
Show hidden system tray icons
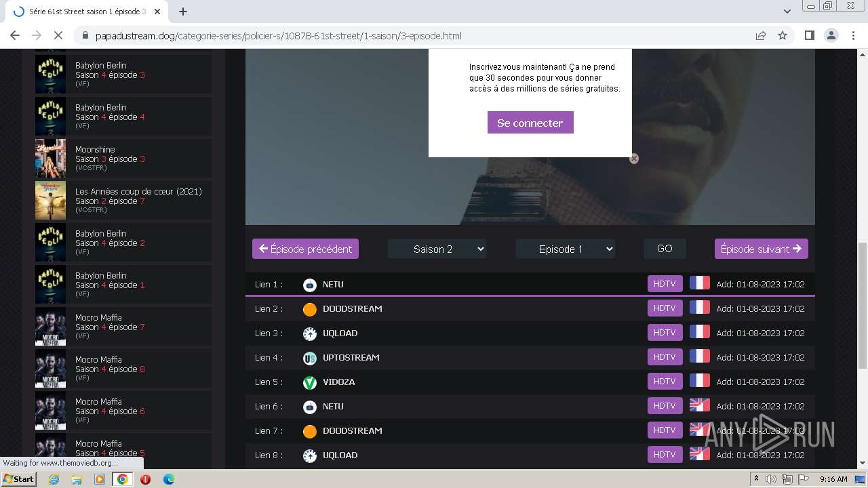click(757, 479)
